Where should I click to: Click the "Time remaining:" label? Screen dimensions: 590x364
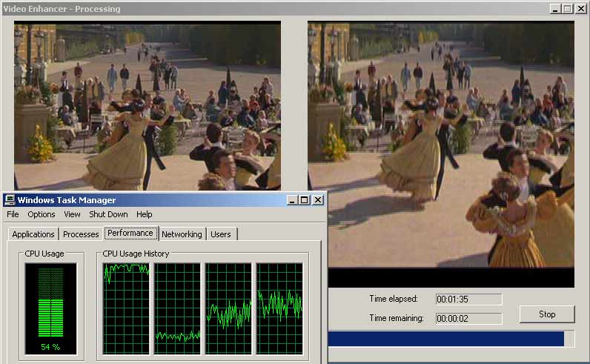397,318
